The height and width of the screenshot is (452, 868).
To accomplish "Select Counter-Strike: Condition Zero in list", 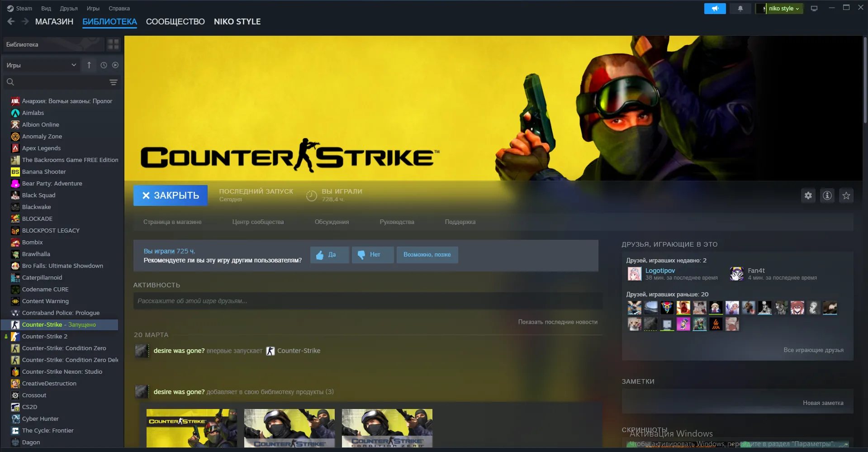I will (64, 348).
